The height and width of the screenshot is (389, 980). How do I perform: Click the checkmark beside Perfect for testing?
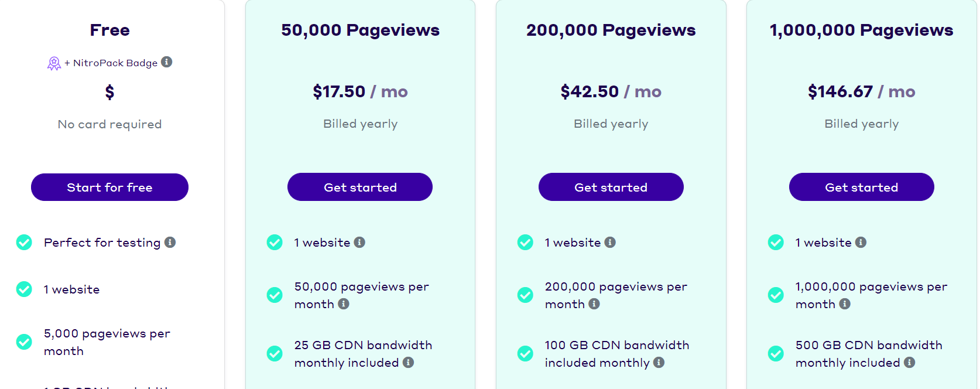click(24, 243)
